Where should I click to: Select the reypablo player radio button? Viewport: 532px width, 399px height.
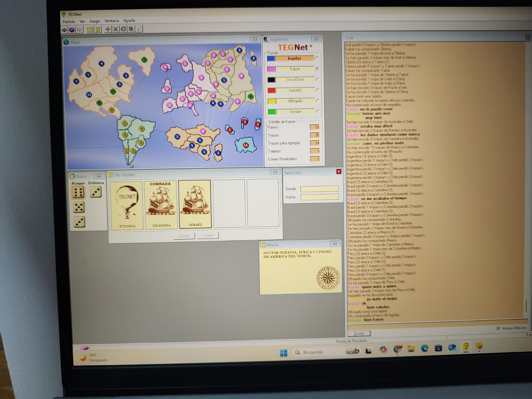318,90
